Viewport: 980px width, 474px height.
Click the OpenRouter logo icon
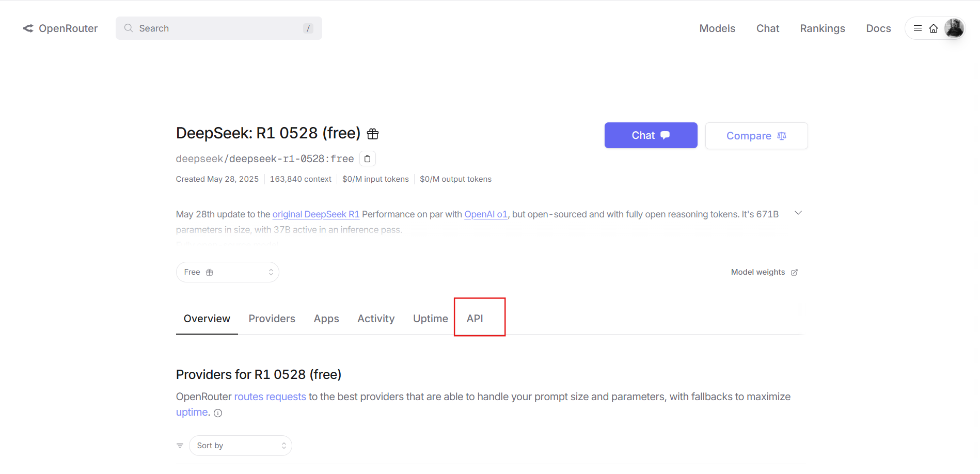pos(28,28)
